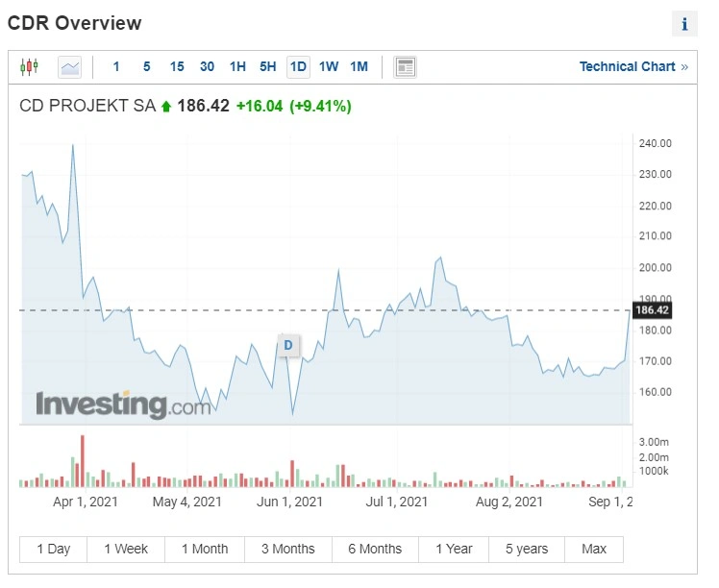Select the area chart type icon
719x588 pixels.
[x=70, y=67]
